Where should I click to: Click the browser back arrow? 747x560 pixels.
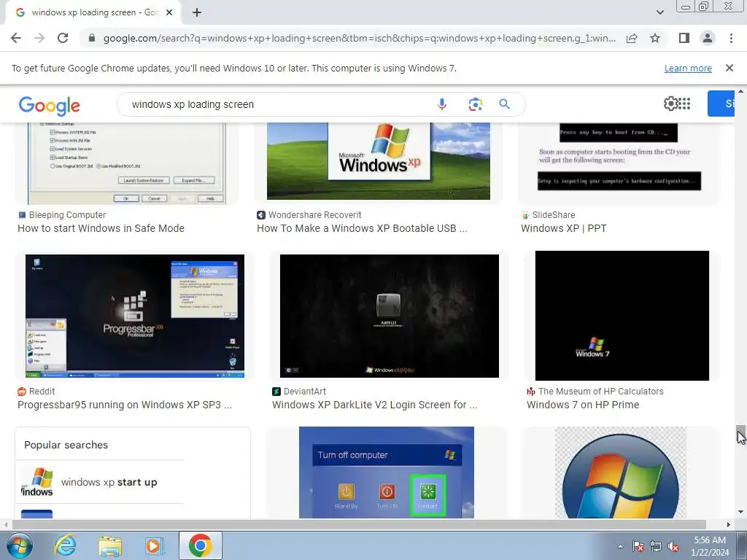point(16,38)
